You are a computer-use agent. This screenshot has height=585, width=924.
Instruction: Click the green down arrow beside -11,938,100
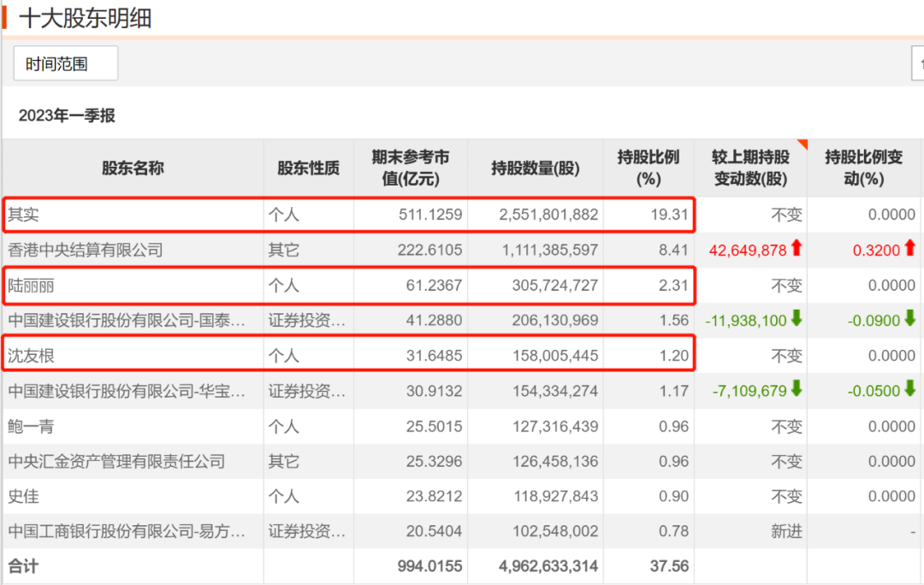pyautogui.click(x=797, y=319)
